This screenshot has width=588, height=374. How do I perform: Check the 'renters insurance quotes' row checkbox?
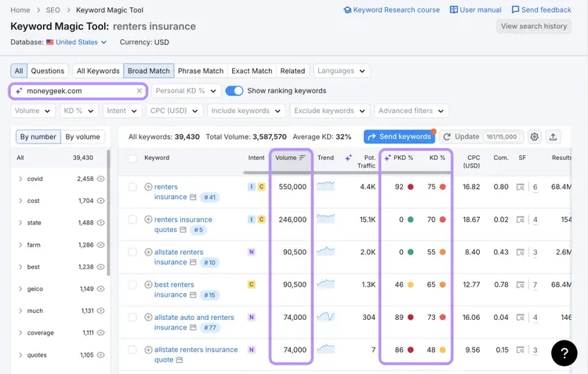(x=132, y=220)
